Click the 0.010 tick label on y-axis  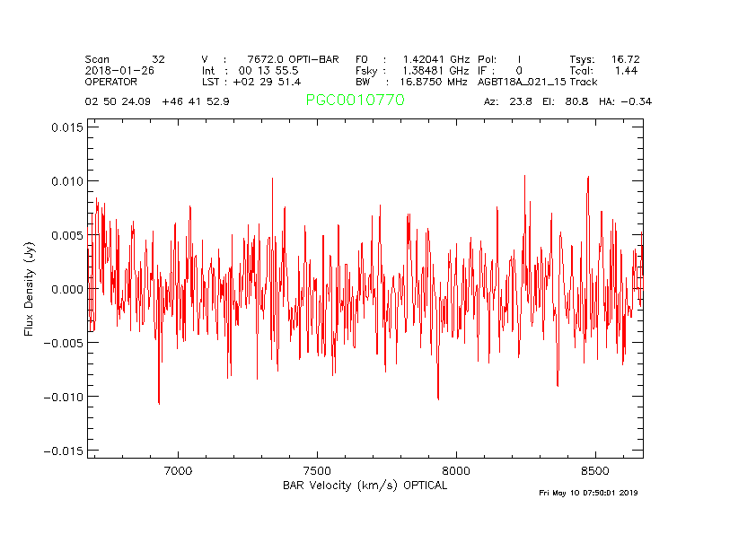pos(67,181)
